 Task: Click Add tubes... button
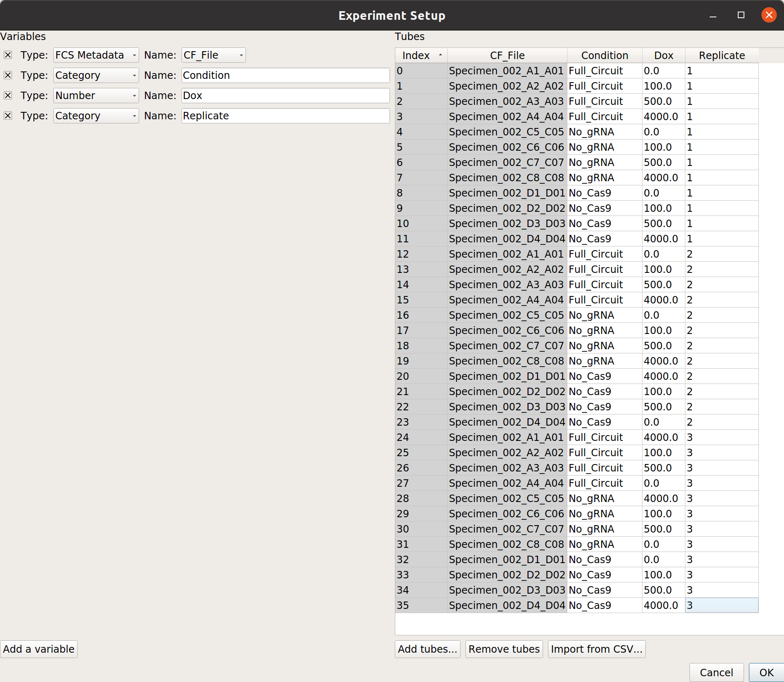click(427, 649)
